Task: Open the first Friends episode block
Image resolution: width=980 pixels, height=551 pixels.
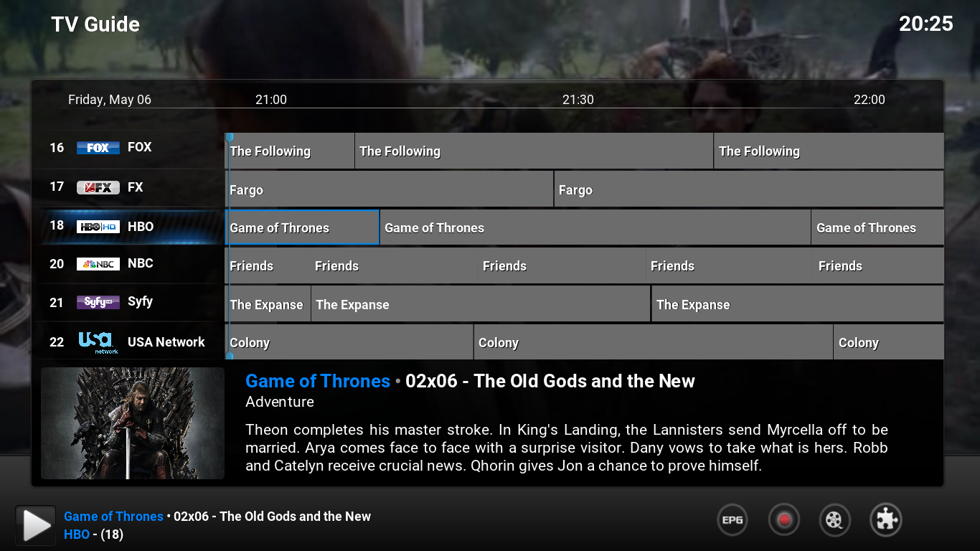Action: [x=268, y=265]
